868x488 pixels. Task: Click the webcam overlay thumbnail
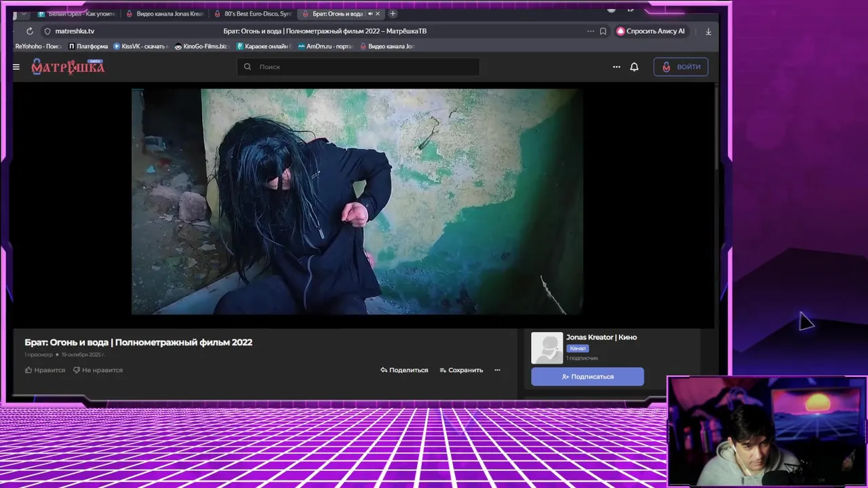point(767,431)
